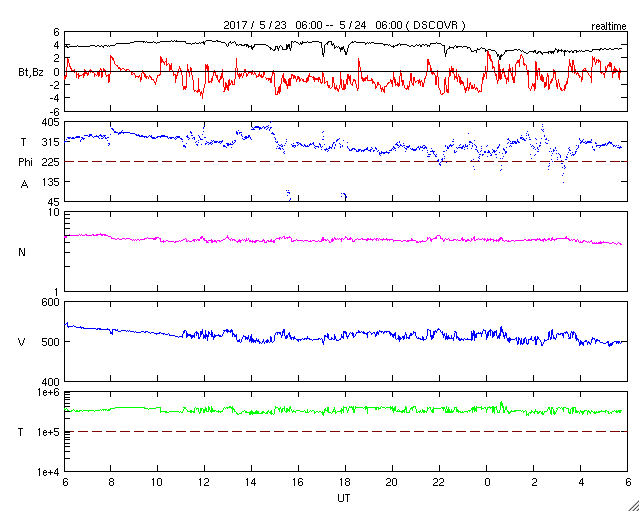Click the dashed 1e+5 line in the temperature panel
640x512 pixels.
tap(346, 432)
